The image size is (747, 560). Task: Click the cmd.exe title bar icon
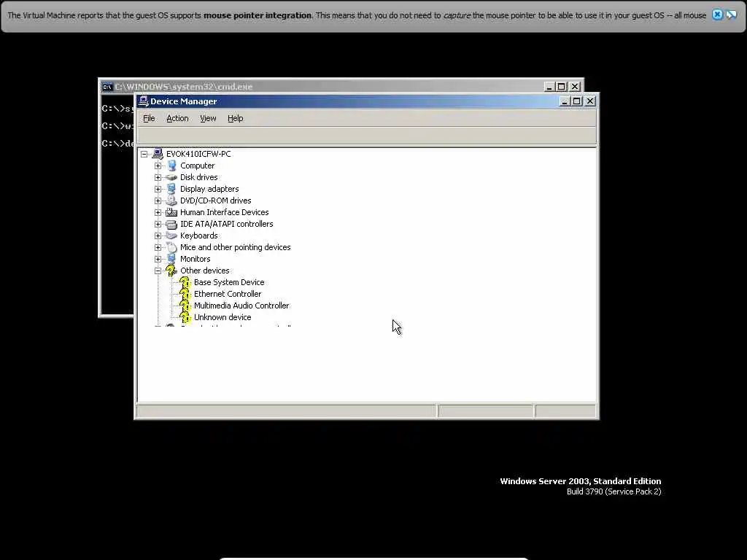[x=107, y=87]
